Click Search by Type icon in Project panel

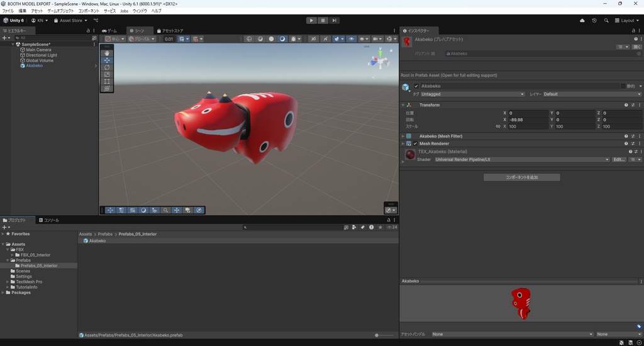click(x=354, y=227)
